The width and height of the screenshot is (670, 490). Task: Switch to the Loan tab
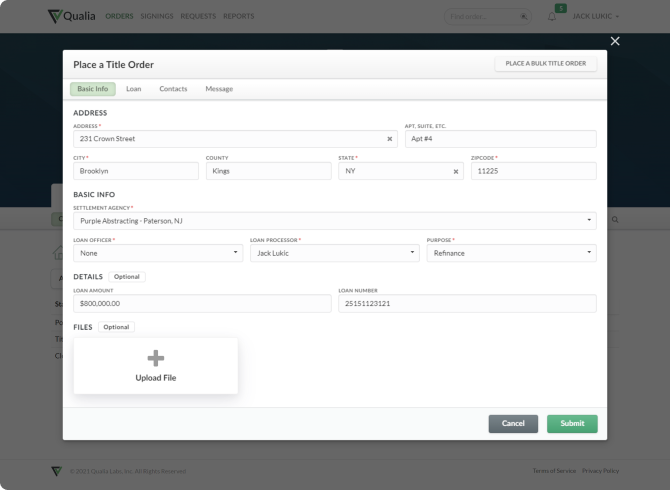(x=133, y=89)
